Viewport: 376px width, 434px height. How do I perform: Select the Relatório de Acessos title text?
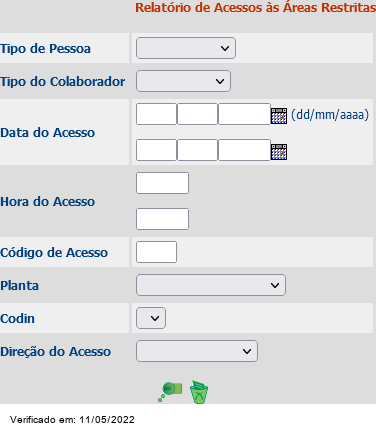coord(255,8)
